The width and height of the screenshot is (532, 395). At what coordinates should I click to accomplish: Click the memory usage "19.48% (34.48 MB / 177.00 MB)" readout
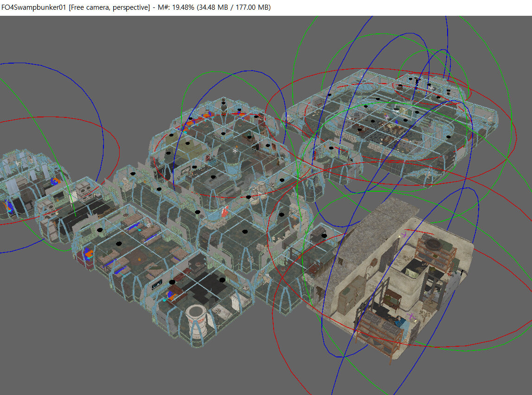click(x=221, y=7)
